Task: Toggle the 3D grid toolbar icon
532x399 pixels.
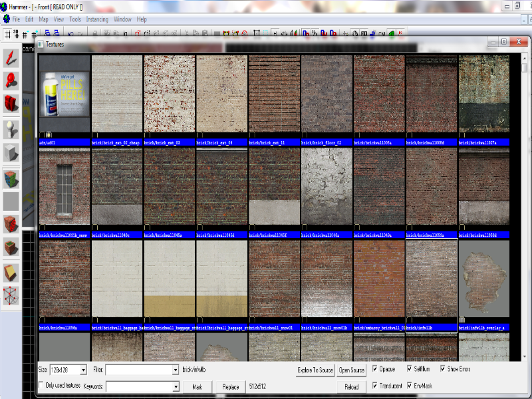Action: [16, 34]
